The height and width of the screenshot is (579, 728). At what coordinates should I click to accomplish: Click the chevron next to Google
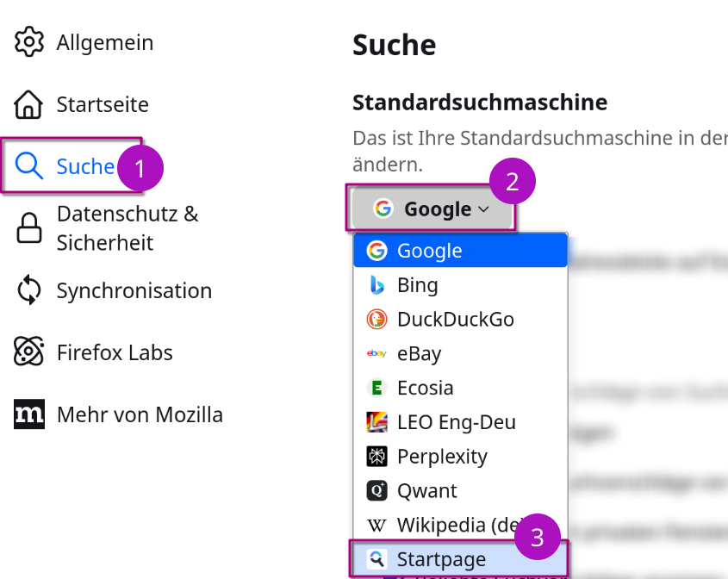(483, 209)
